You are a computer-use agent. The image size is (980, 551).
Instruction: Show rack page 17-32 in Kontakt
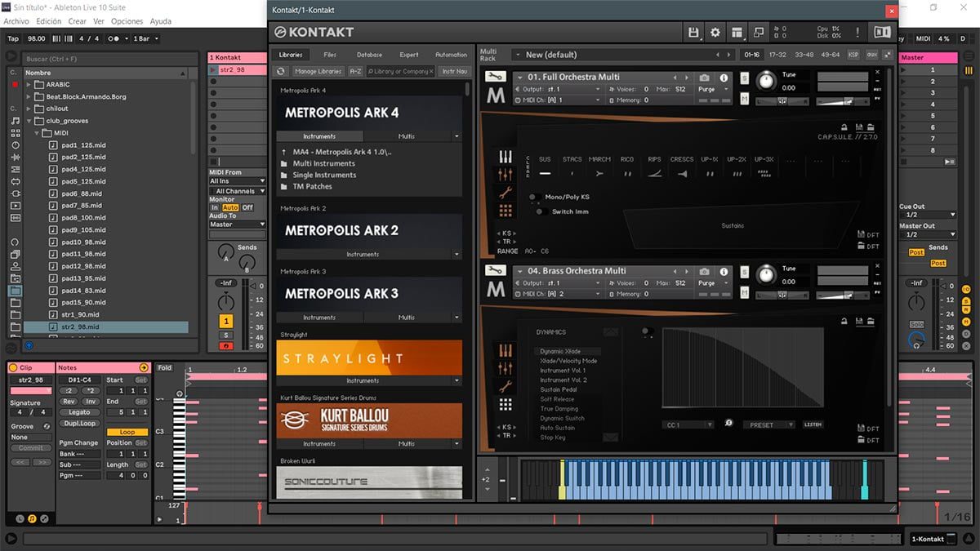[x=777, y=55]
